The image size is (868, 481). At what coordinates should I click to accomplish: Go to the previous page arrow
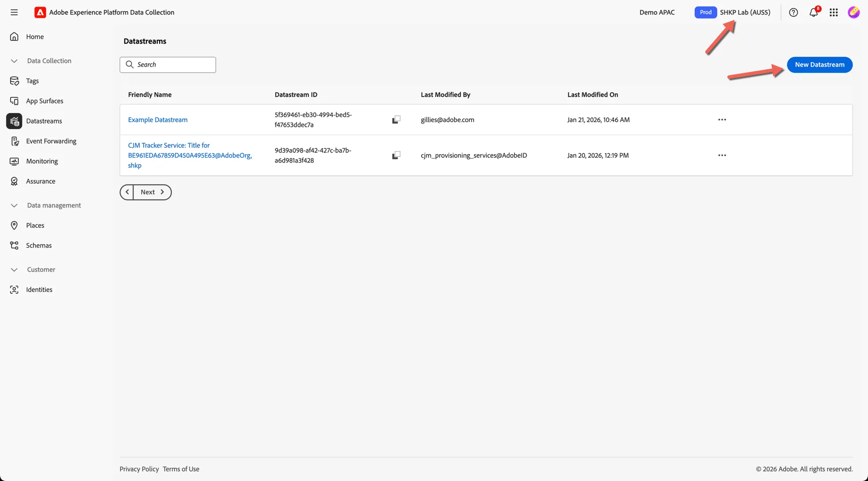(x=127, y=192)
